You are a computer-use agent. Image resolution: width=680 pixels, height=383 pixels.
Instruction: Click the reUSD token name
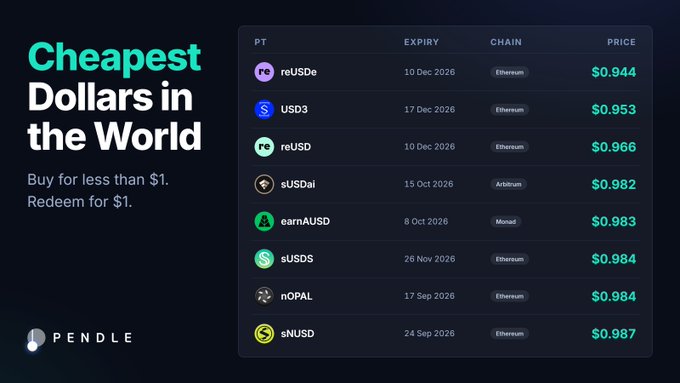click(x=296, y=147)
